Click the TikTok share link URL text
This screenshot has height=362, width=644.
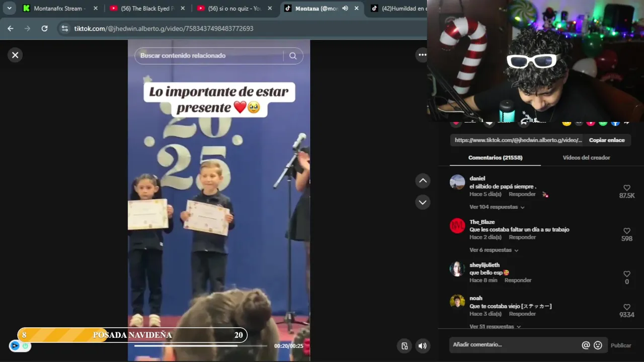(518, 140)
